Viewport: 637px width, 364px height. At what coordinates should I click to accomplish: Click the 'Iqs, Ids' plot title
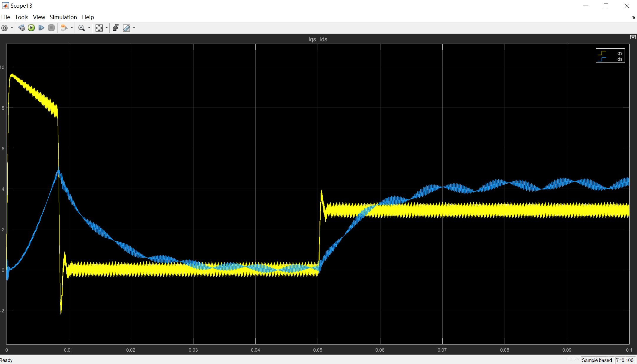[x=318, y=39]
